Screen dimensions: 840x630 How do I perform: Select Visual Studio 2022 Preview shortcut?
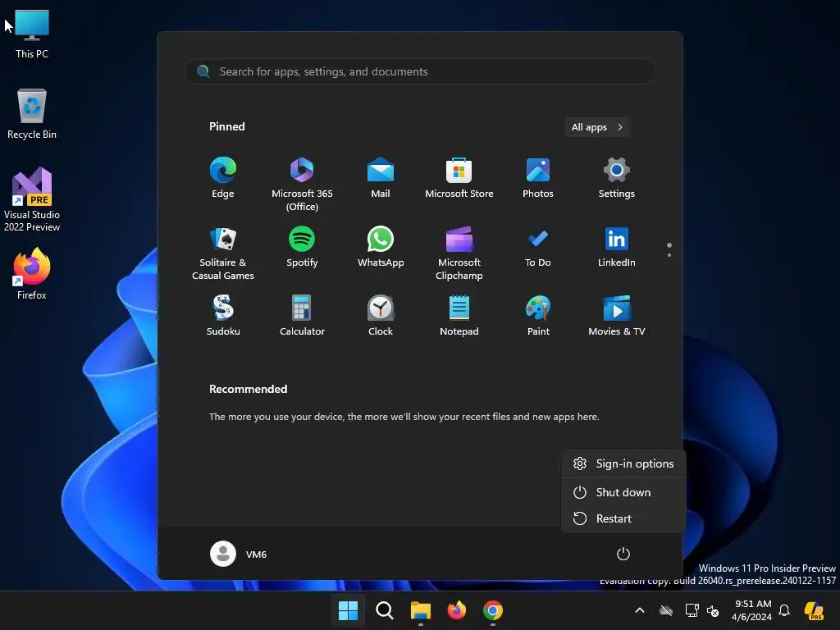pos(32,199)
